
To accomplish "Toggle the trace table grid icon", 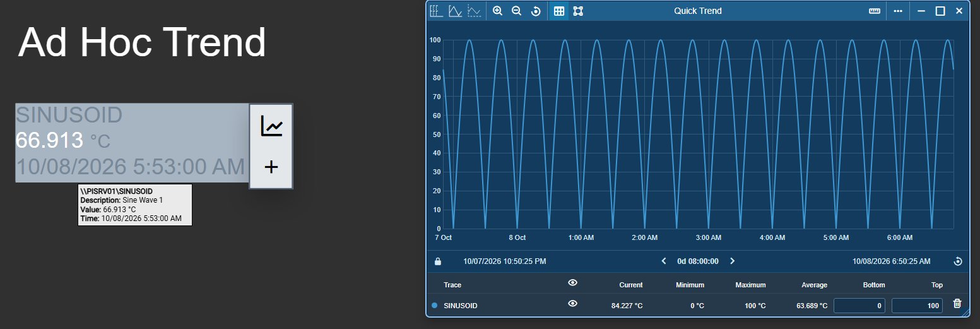I will coord(558,11).
